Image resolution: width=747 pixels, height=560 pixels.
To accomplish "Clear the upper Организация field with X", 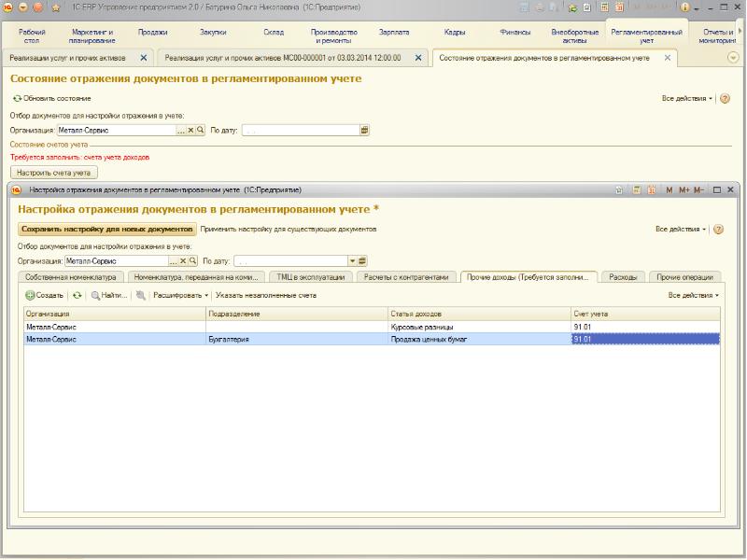I will coord(190,131).
